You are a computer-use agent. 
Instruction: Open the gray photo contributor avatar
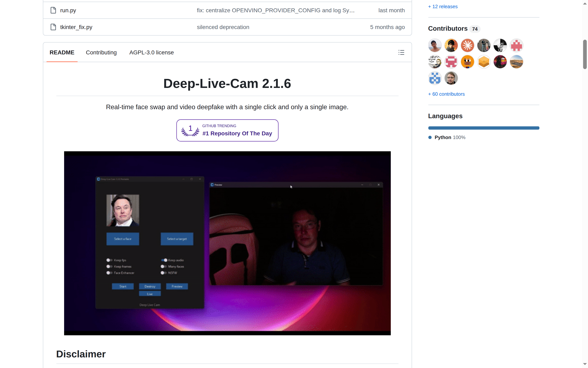tap(483, 45)
